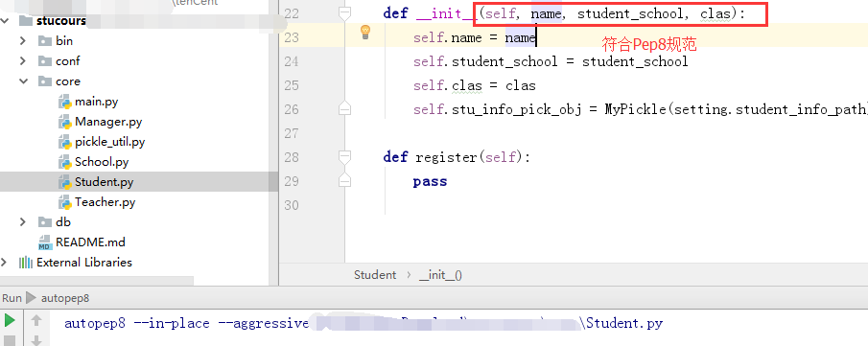The height and width of the screenshot is (346, 868).
Task: Collapse the core folder
Action: tap(23, 81)
